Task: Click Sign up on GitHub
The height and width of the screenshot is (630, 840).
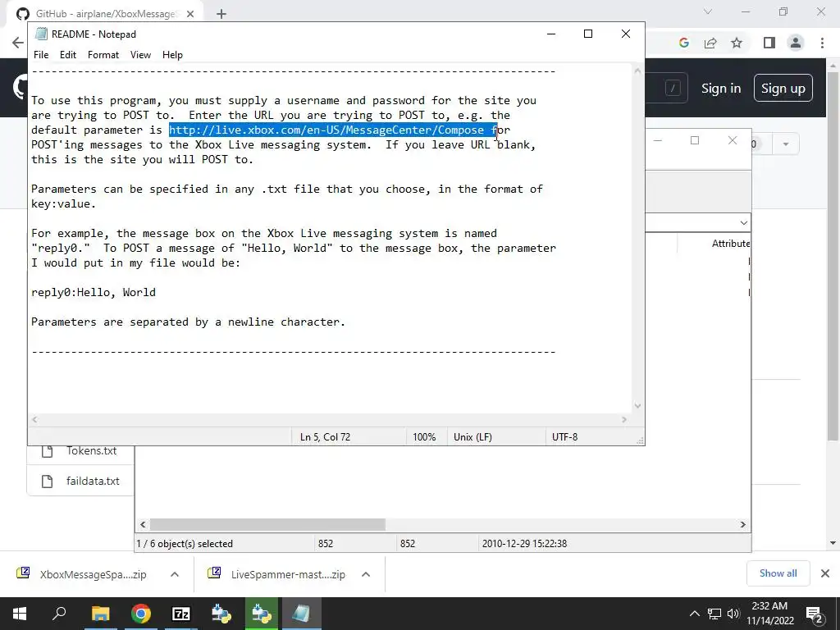Action: 783,89
